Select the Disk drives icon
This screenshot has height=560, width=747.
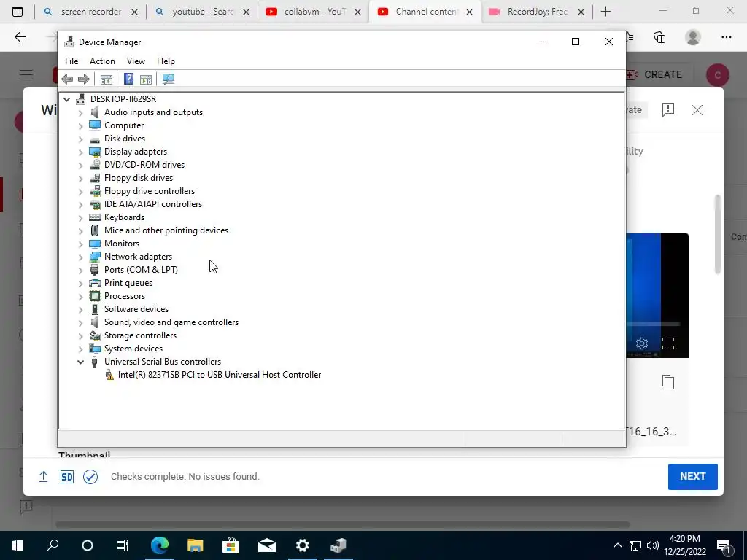95,139
